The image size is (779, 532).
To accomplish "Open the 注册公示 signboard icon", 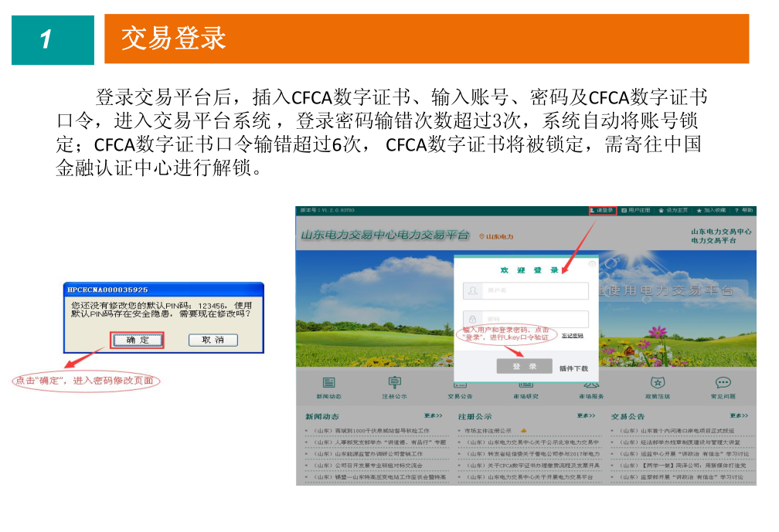I will pos(394,383).
